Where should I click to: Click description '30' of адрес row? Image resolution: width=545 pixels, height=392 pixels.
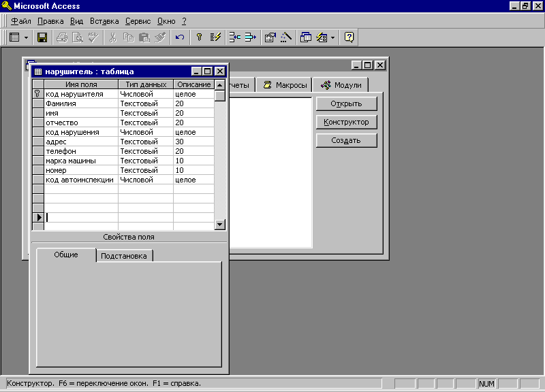193,142
